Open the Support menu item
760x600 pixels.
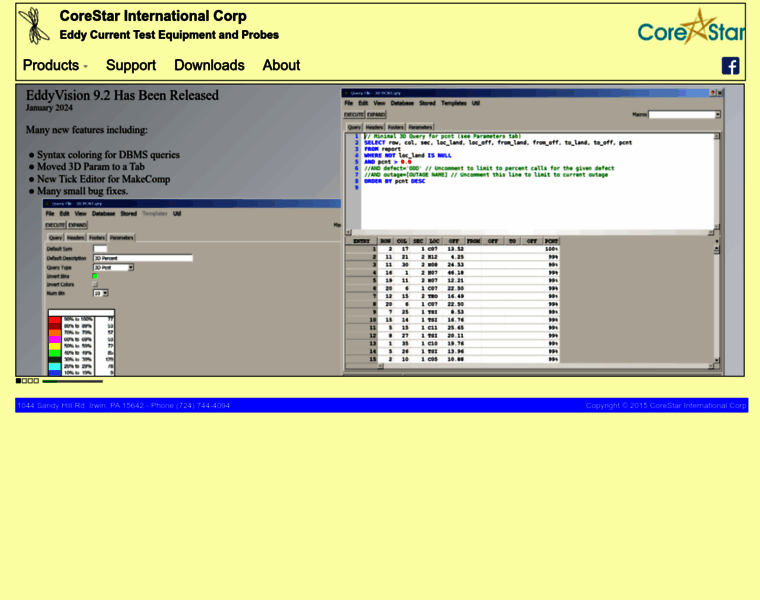[131, 65]
